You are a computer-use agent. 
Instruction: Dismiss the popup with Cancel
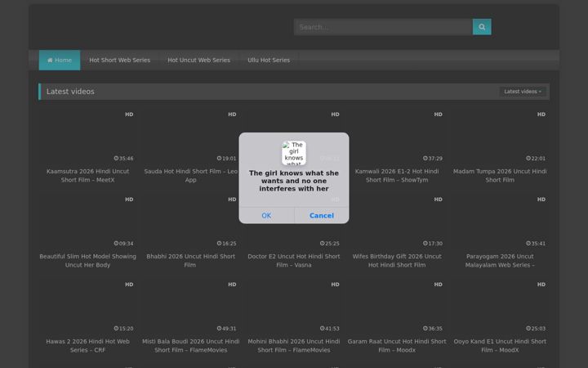tap(322, 216)
